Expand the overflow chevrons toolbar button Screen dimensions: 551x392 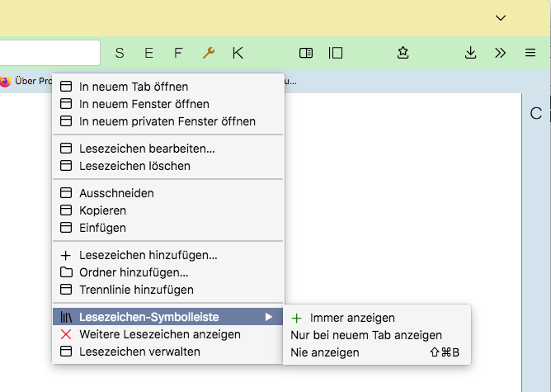[x=500, y=53]
